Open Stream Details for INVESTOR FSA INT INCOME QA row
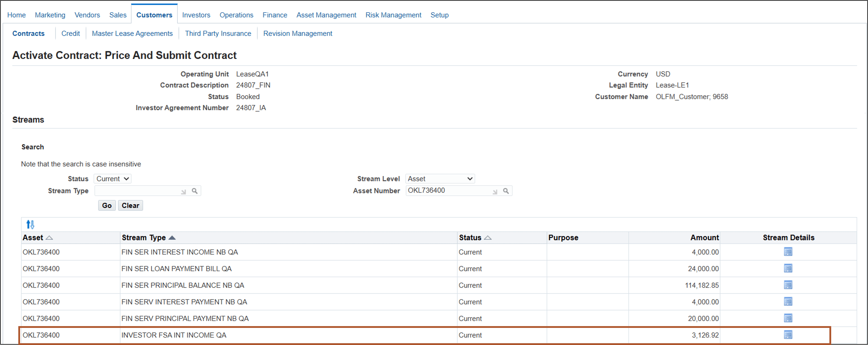 click(788, 335)
